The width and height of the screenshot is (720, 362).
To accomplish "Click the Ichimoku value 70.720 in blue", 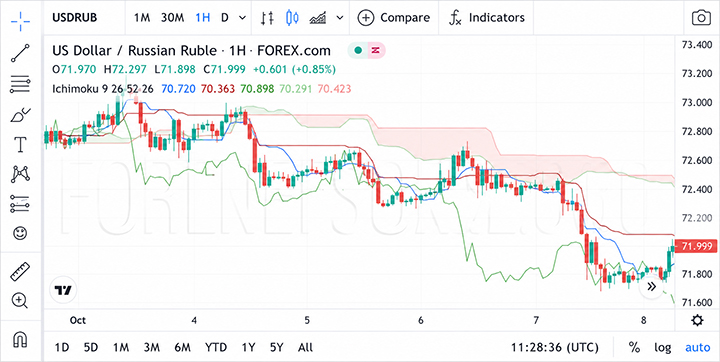I will [x=178, y=89].
